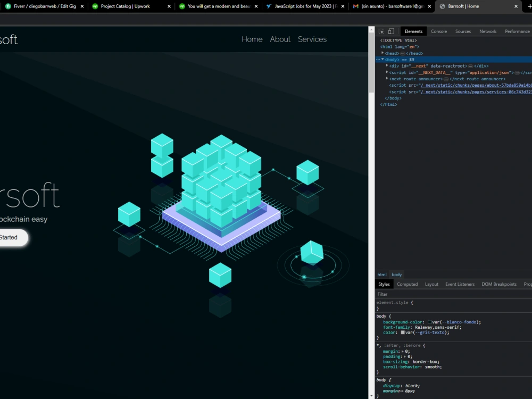The width and height of the screenshot is (532, 399).
Task: Click the scroll-behavior smooth value
Action: coord(433,367)
